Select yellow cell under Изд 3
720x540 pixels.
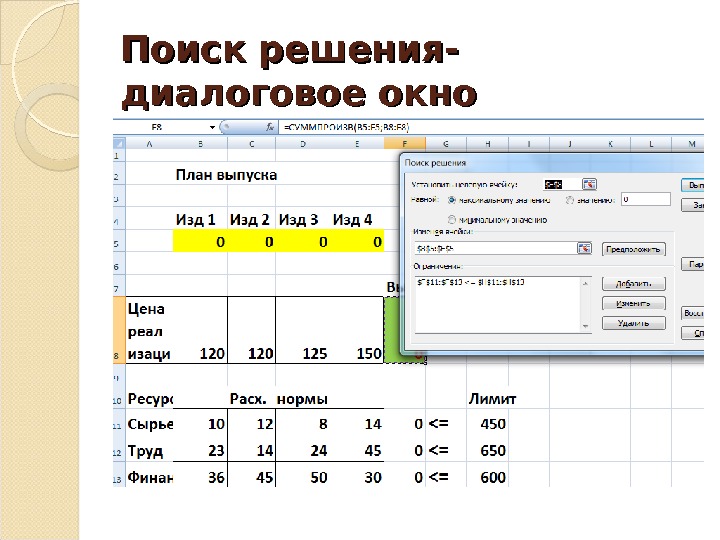[303, 241]
